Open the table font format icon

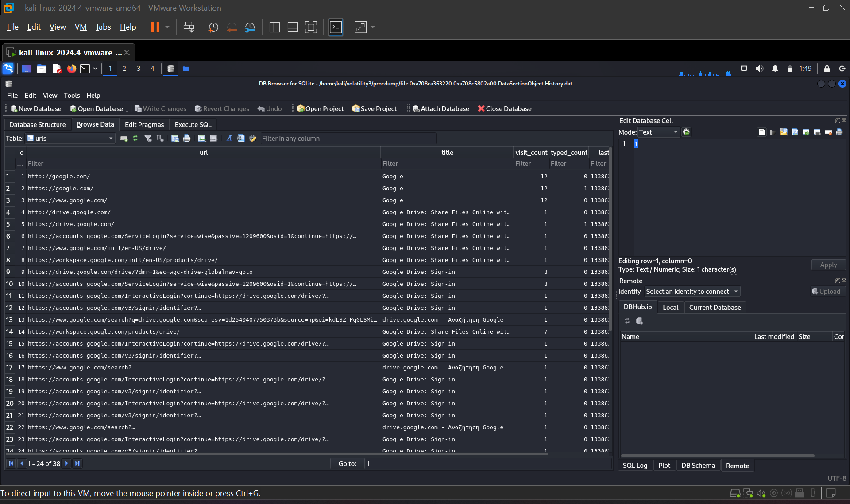click(229, 139)
